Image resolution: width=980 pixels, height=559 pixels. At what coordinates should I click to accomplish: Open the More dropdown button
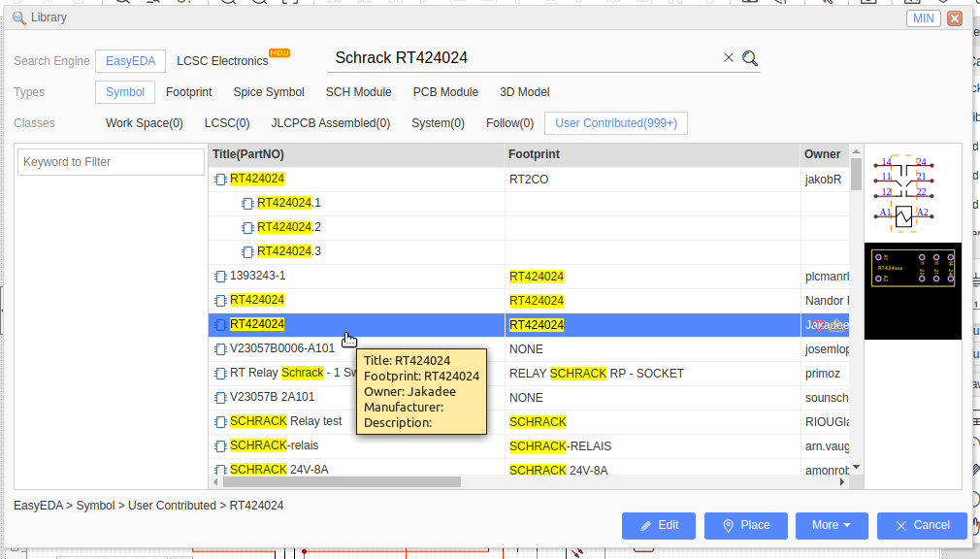832,525
